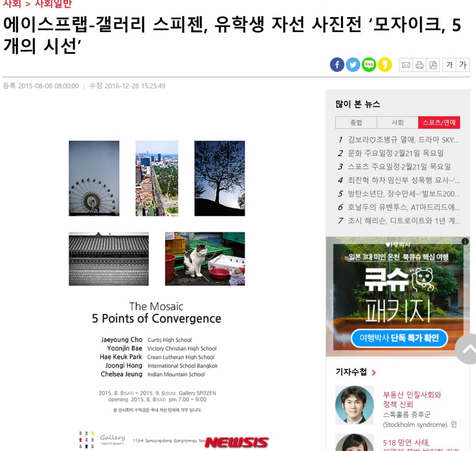476x451 pixels.
Task: Click International School Bangkok text
Action: [x=183, y=366]
